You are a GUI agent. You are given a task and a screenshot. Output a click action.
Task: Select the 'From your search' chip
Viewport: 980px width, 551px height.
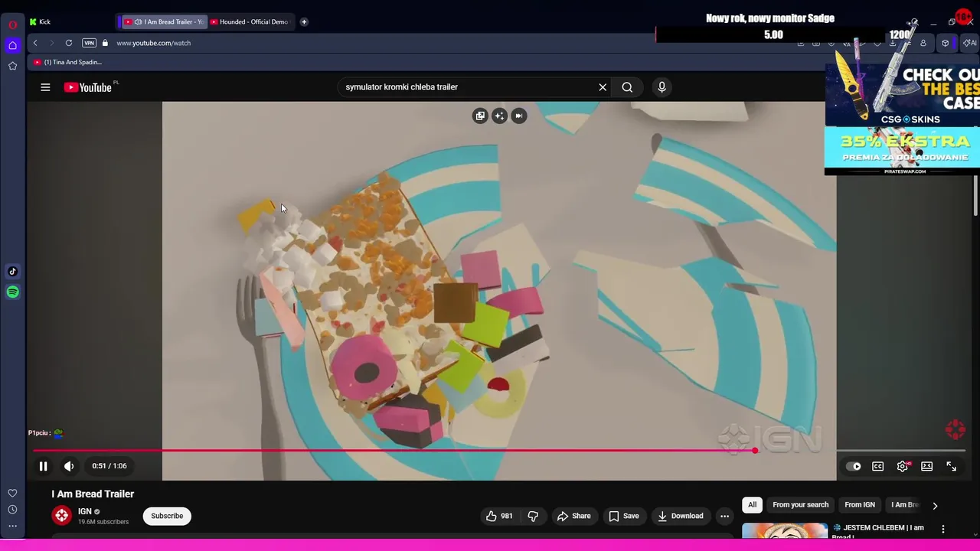pos(800,505)
